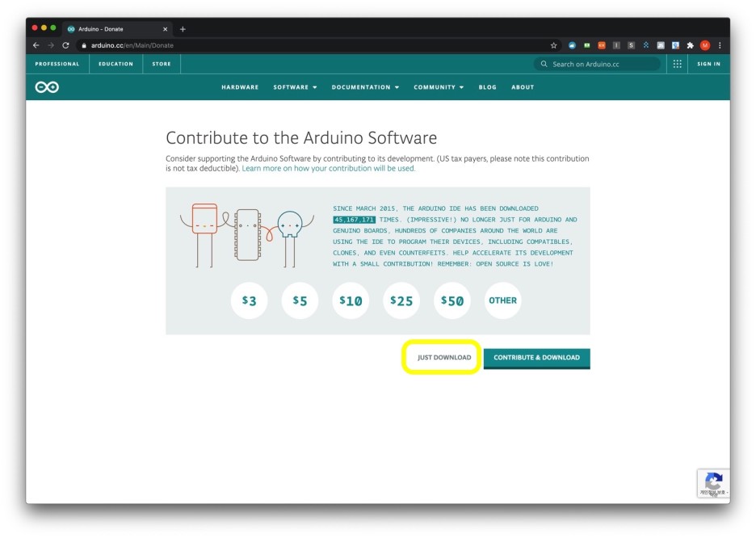Click the site lock icon in address bar
Viewport: 756px width, 538px height.
(84, 45)
